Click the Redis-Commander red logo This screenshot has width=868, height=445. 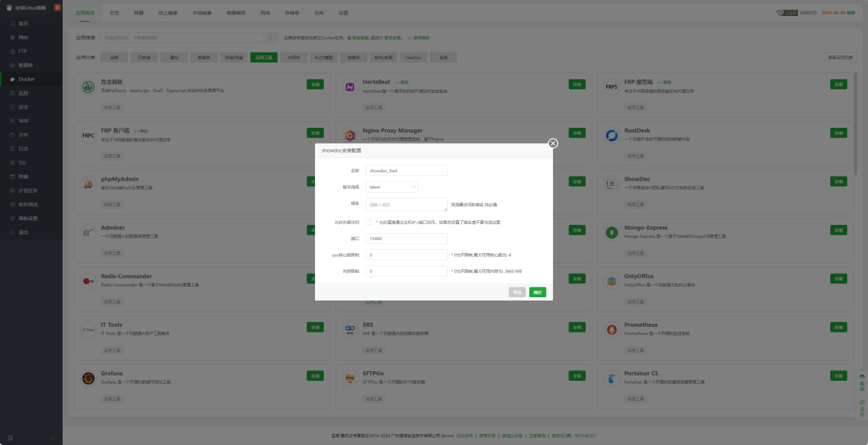88,281
